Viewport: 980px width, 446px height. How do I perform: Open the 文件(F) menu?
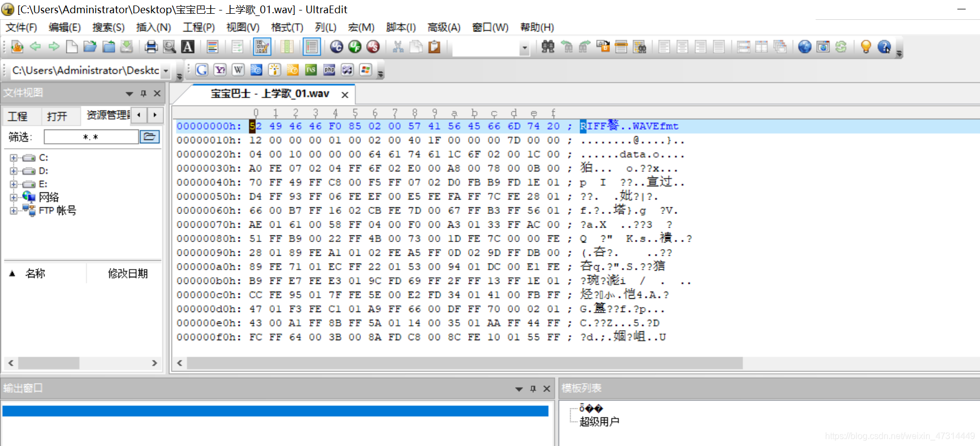(x=22, y=27)
